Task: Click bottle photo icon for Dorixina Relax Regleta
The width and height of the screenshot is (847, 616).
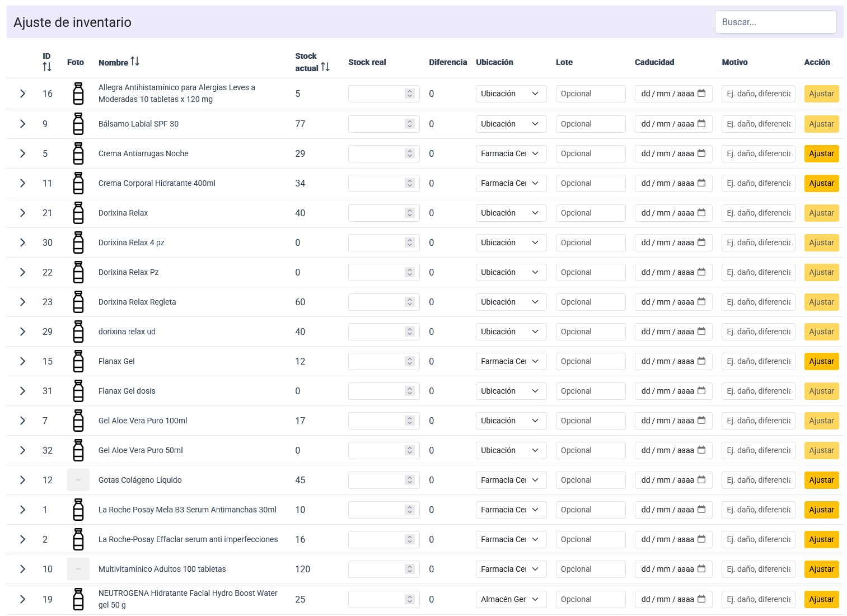Action: [78, 302]
